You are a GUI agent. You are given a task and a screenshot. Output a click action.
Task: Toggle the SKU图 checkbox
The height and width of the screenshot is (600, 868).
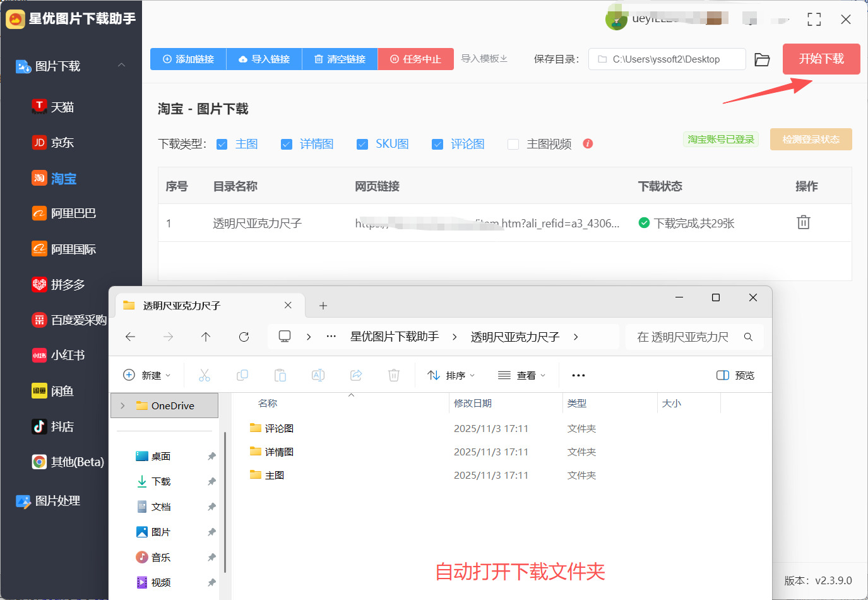[x=362, y=144]
